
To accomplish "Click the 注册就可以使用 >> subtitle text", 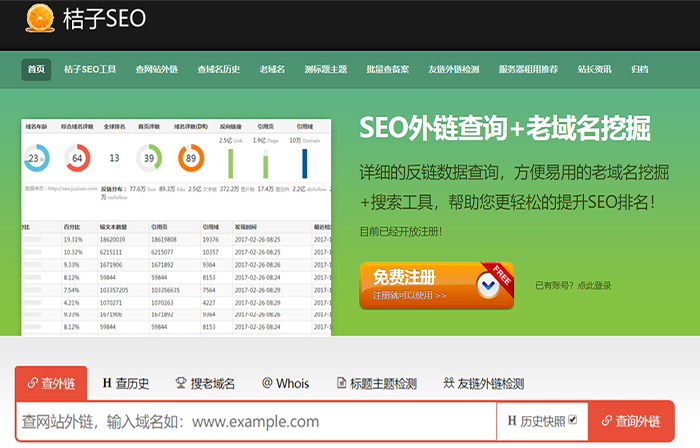I will click(409, 295).
